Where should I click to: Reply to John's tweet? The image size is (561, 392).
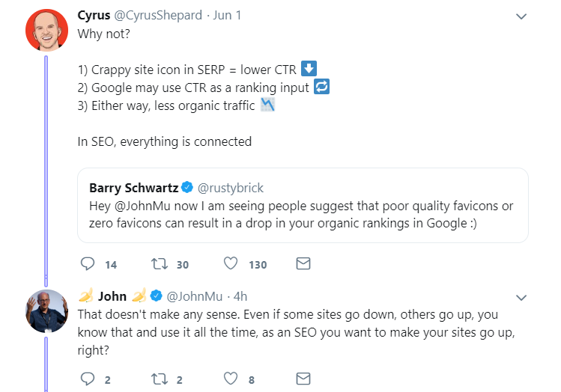click(x=88, y=379)
